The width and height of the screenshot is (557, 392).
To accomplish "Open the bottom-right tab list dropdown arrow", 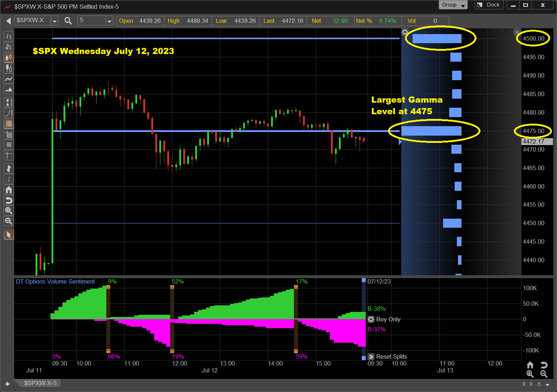I will [548, 384].
